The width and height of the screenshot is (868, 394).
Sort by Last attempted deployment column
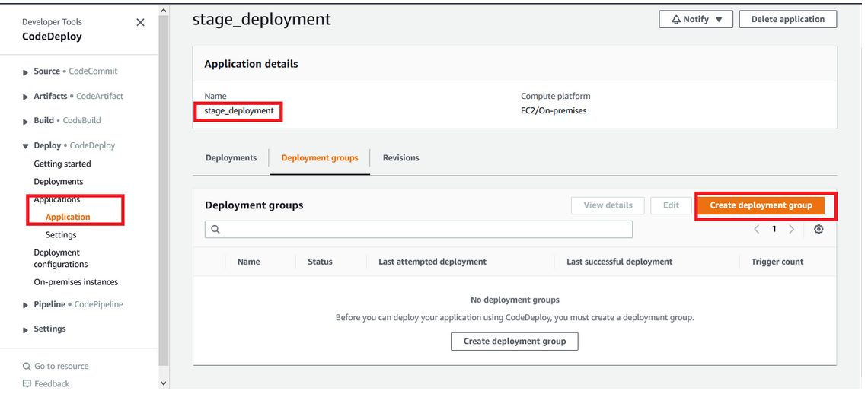(432, 262)
